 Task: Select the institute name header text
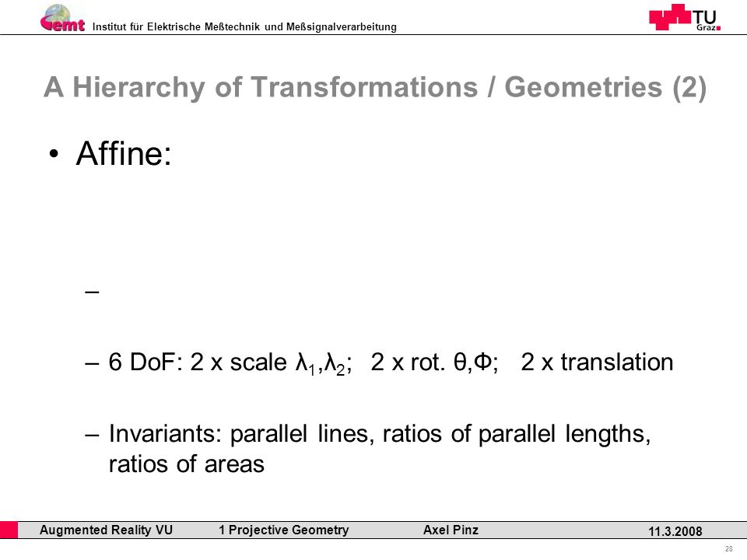point(244,26)
